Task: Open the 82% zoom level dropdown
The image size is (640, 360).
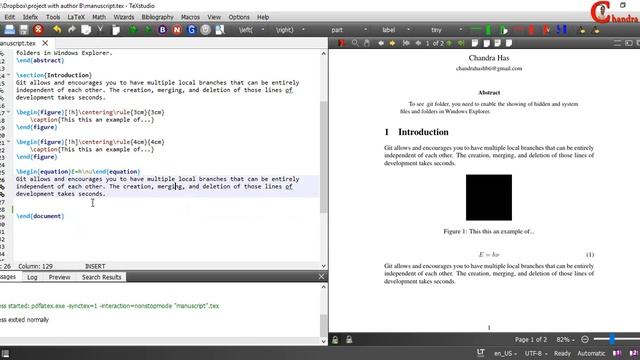Action: pos(565,340)
